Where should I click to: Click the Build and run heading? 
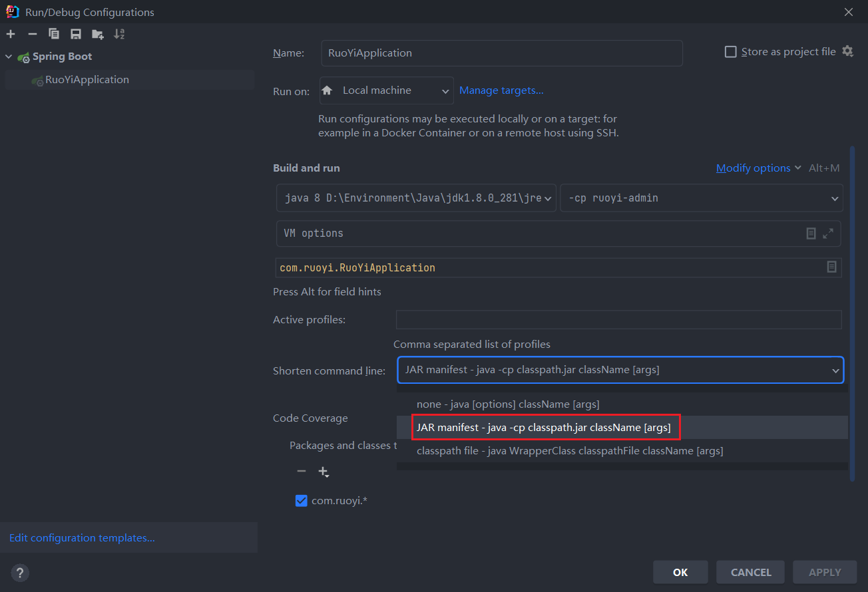coord(306,168)
